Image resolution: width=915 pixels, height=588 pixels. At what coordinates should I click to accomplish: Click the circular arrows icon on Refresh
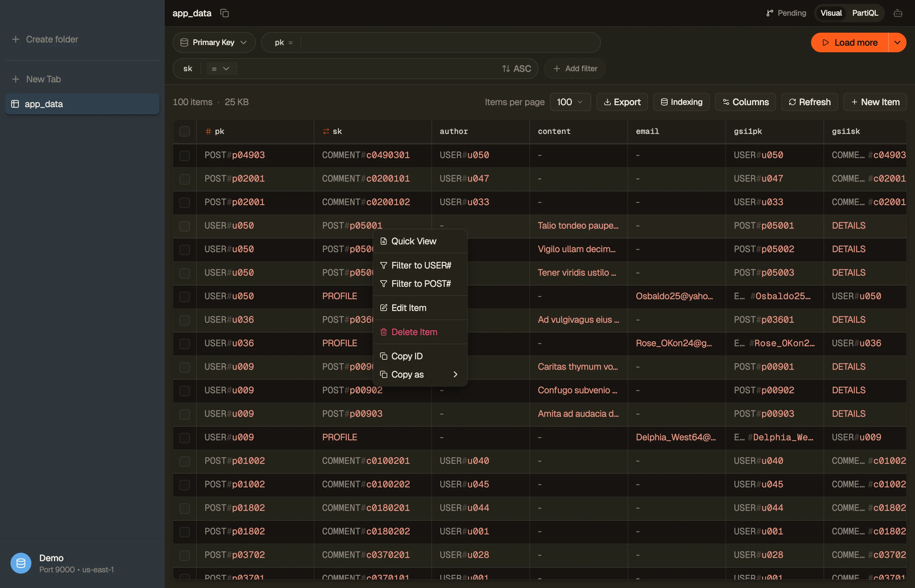click(x=792, y=102)
